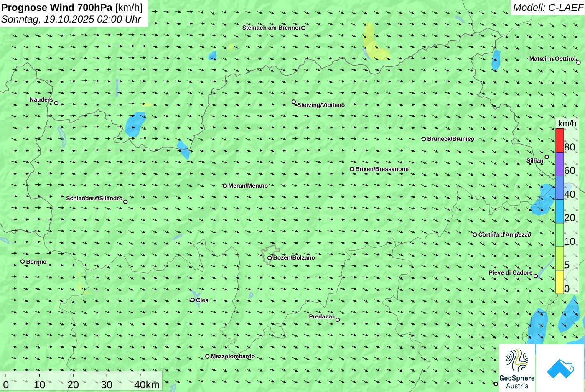This screenshot has width=585, height=392.
Task: Select the Bormio marker circle
Action: (23, 262)
